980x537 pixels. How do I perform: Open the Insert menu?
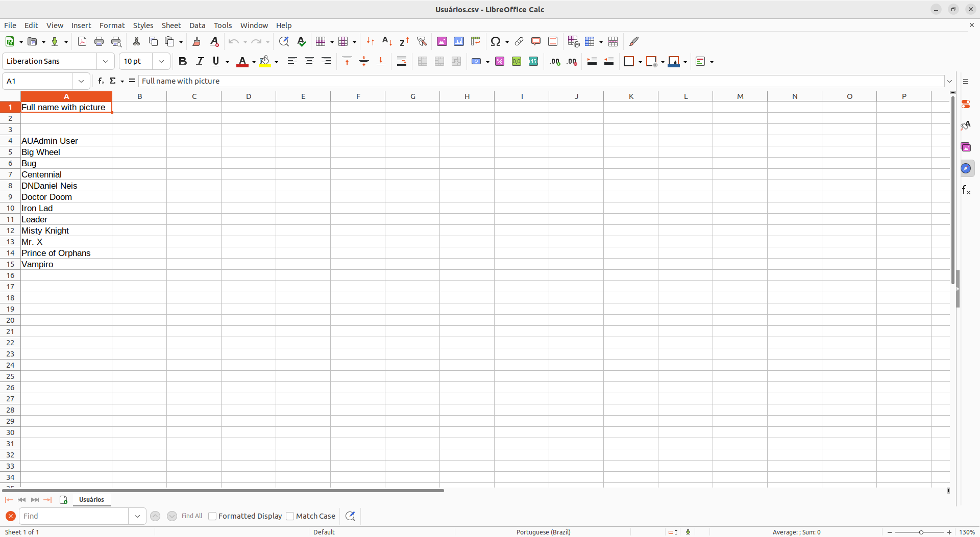81,25
